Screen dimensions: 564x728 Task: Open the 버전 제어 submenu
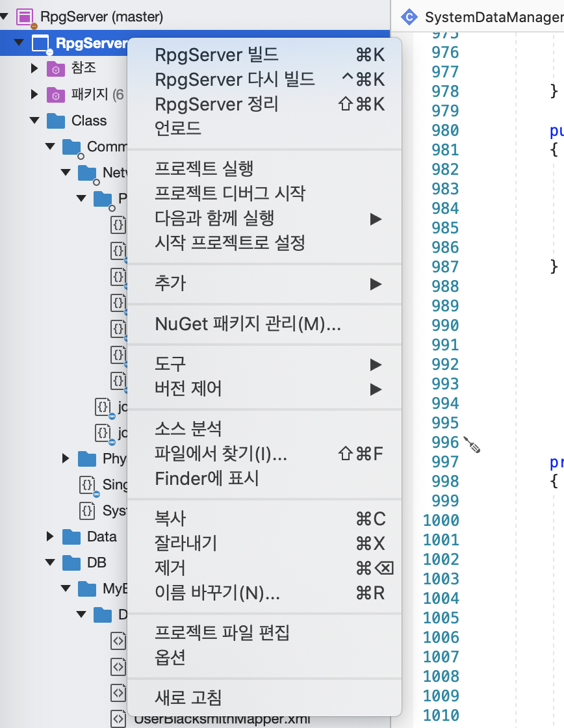tap(264, 389)
